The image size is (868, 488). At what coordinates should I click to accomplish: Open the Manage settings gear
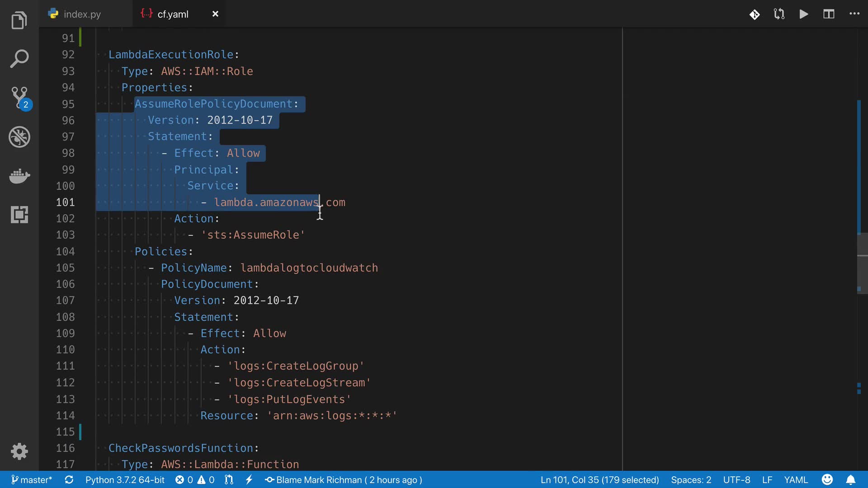(x=19, y=451)
